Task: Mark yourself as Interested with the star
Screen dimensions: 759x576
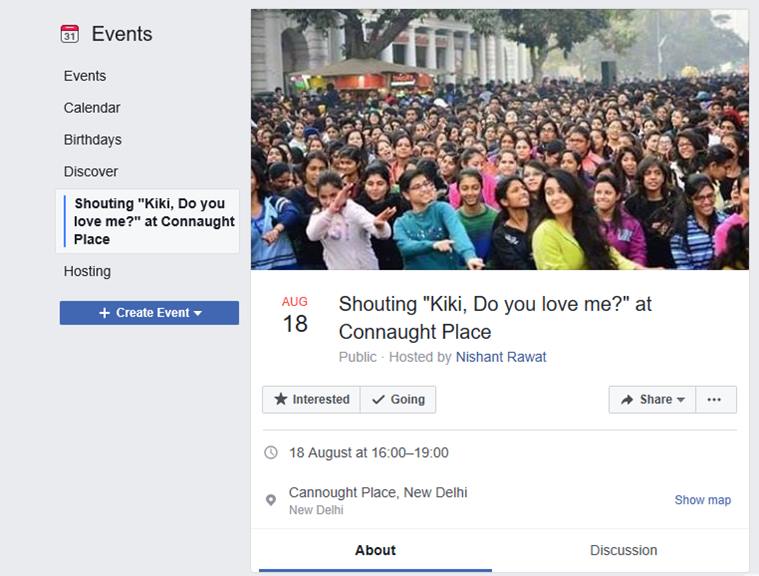Action: click(x=311, y=399)
